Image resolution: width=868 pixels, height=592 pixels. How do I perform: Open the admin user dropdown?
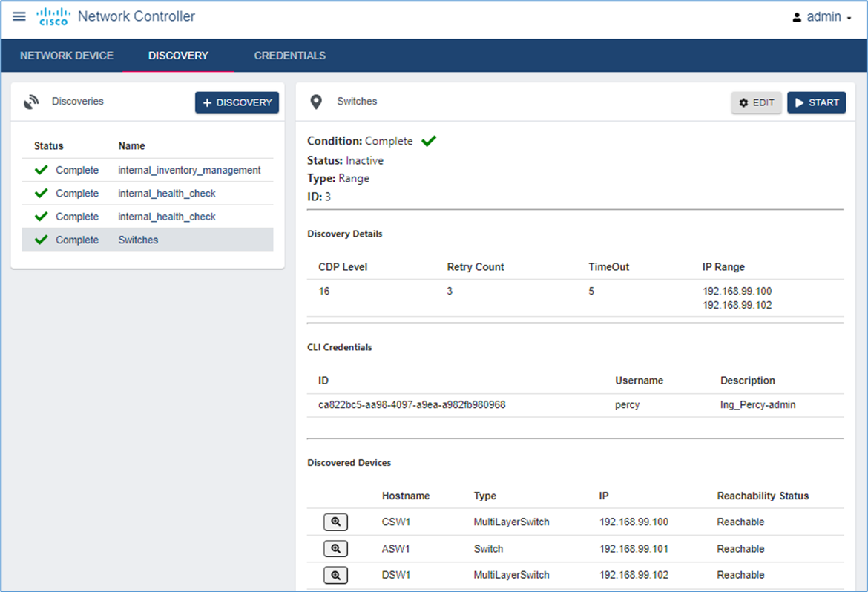tap(822, 17)
